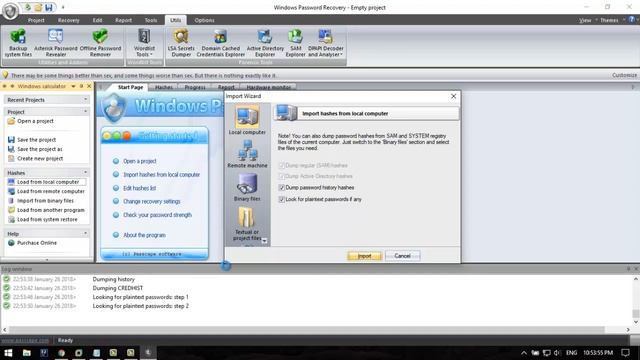
Task: Toggle Dump password history hashes checkbox
Action: [281, 187]
